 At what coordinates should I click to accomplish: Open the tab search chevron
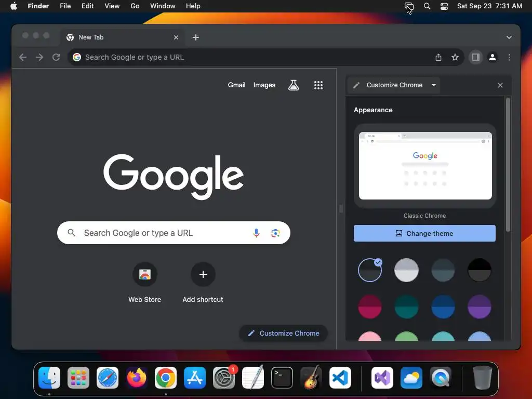509,37
